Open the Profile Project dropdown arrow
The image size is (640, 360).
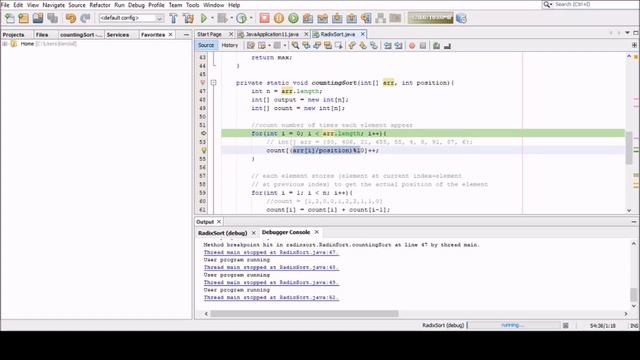(251, 18)
